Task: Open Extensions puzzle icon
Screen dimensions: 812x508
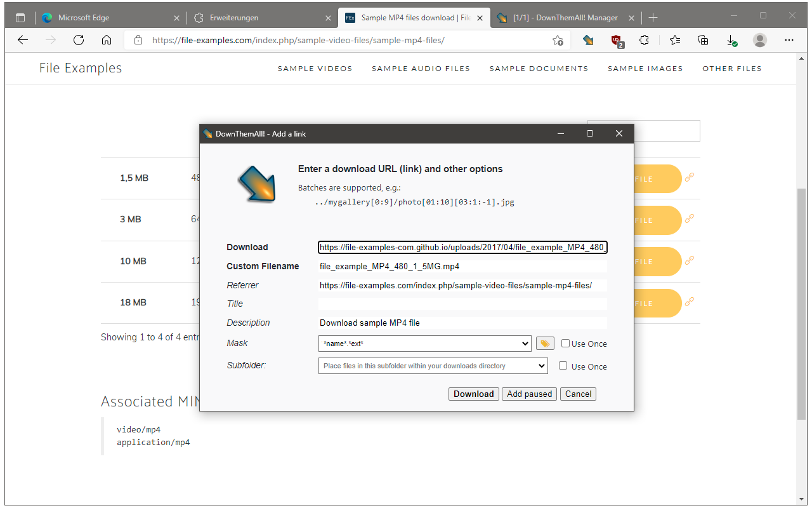Action: click(x=645, y=40)
